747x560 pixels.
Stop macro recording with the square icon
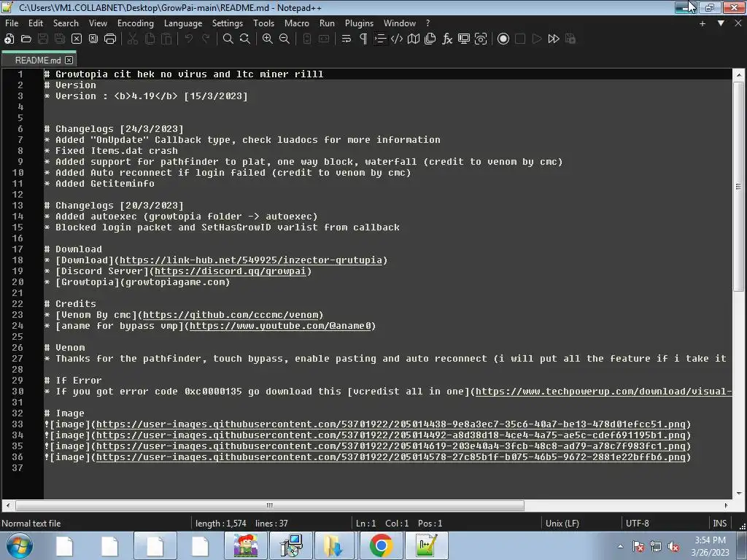tap(520, 39)
